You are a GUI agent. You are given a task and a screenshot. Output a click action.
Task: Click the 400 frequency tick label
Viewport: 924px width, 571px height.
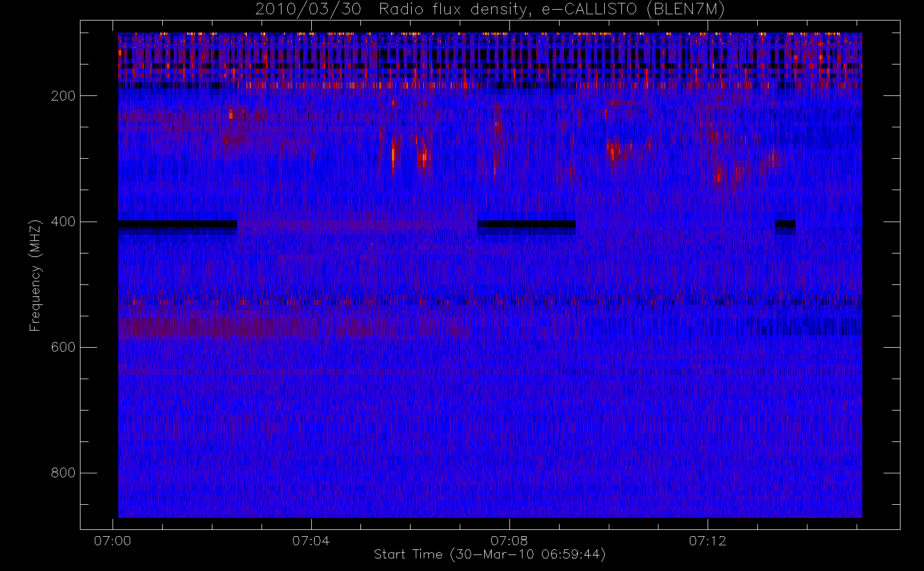coord(63,222)
